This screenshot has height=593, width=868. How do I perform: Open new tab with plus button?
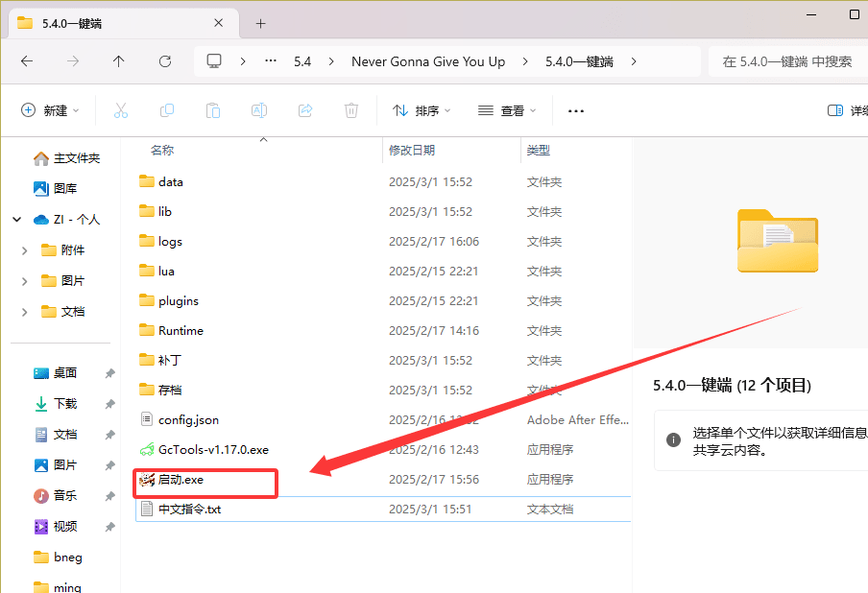click(x=260, y=23)
